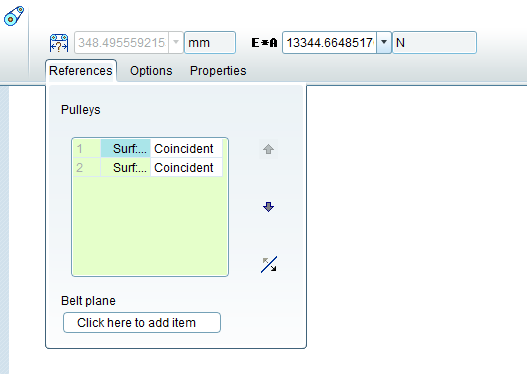Click the belt length calculator icon

tap(59, 43)
